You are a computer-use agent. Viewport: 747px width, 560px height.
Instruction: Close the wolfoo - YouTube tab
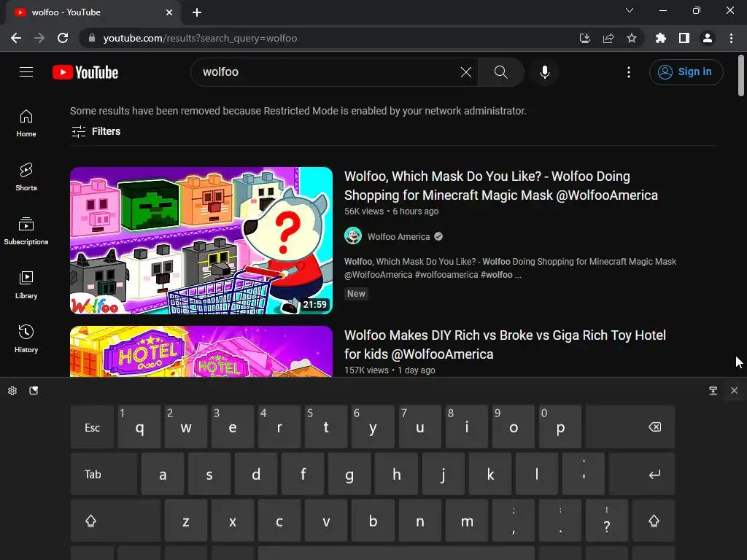click(169, 12)
